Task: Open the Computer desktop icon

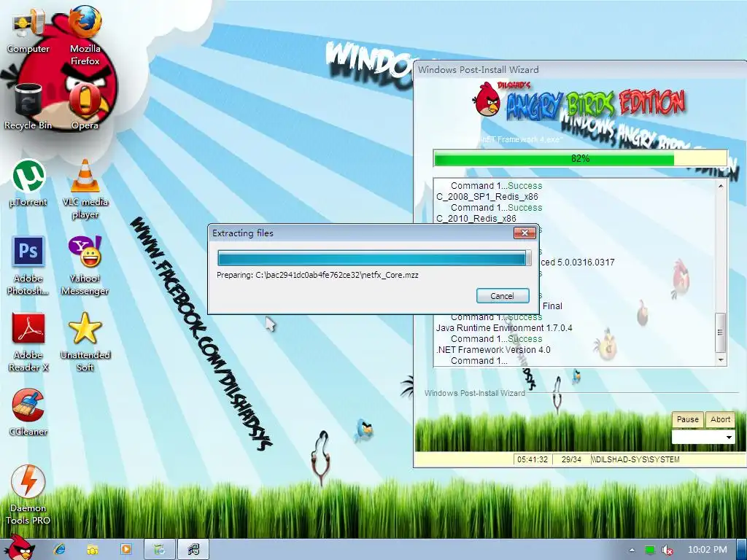Action: [28, 29]
